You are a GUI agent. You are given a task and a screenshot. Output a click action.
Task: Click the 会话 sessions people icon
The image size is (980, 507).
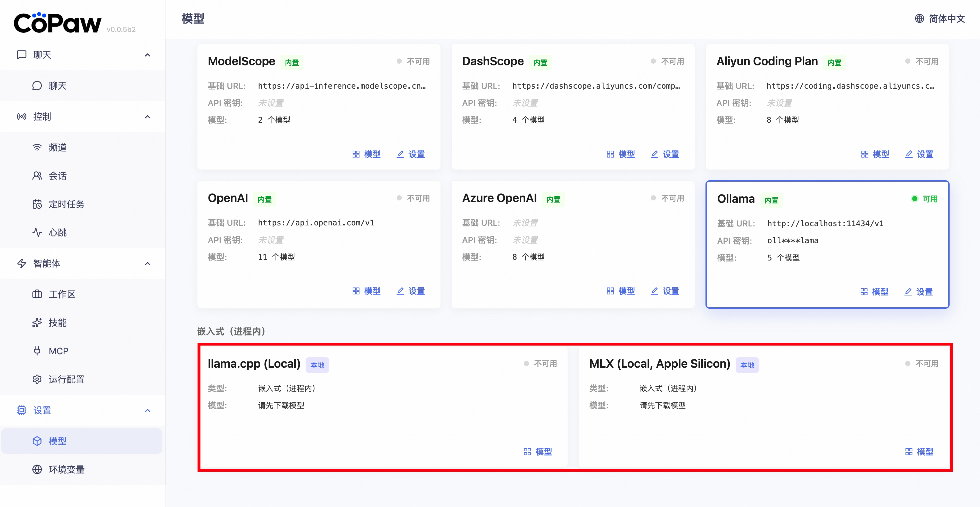click(x=37, y=176)
